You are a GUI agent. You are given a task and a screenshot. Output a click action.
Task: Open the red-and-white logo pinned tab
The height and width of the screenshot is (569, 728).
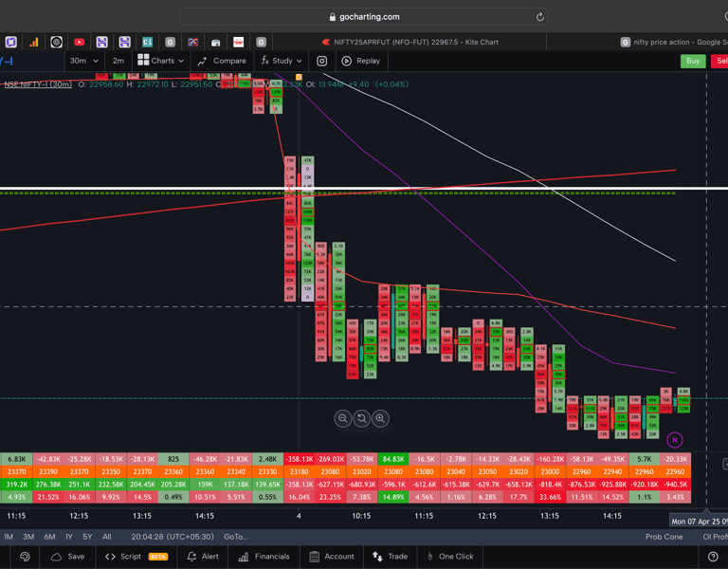point(238,43)
